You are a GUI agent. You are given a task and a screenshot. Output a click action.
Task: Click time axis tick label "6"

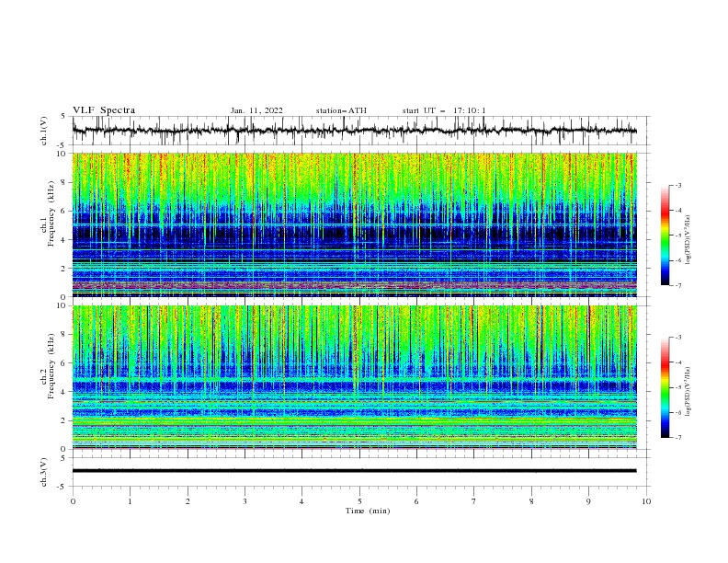coord(416,501)
